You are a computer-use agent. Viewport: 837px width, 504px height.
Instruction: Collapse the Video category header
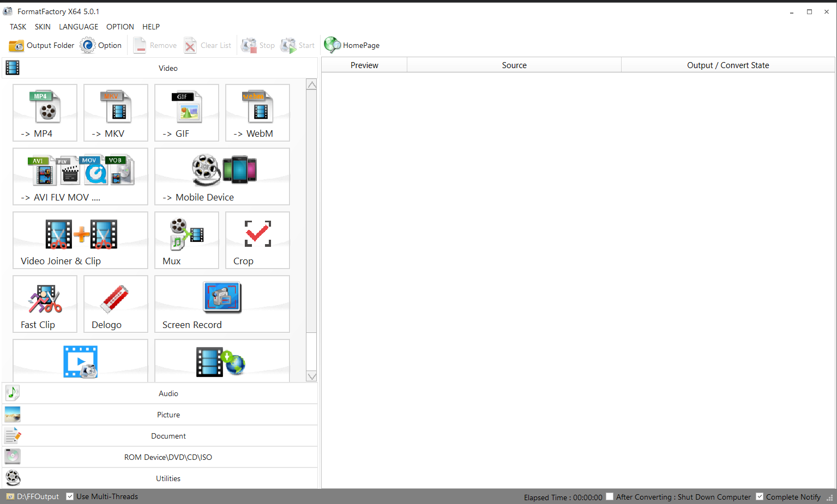tap(160, 68)
